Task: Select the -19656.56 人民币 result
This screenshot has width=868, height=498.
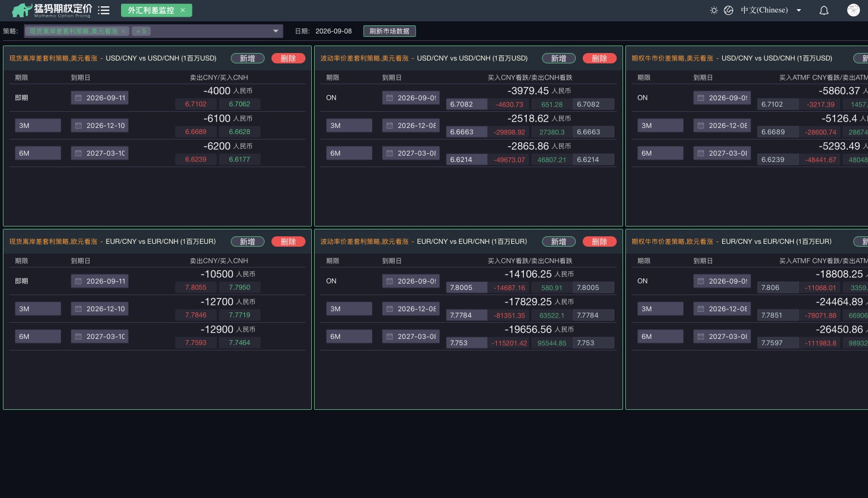Action: tap(539, 330)
